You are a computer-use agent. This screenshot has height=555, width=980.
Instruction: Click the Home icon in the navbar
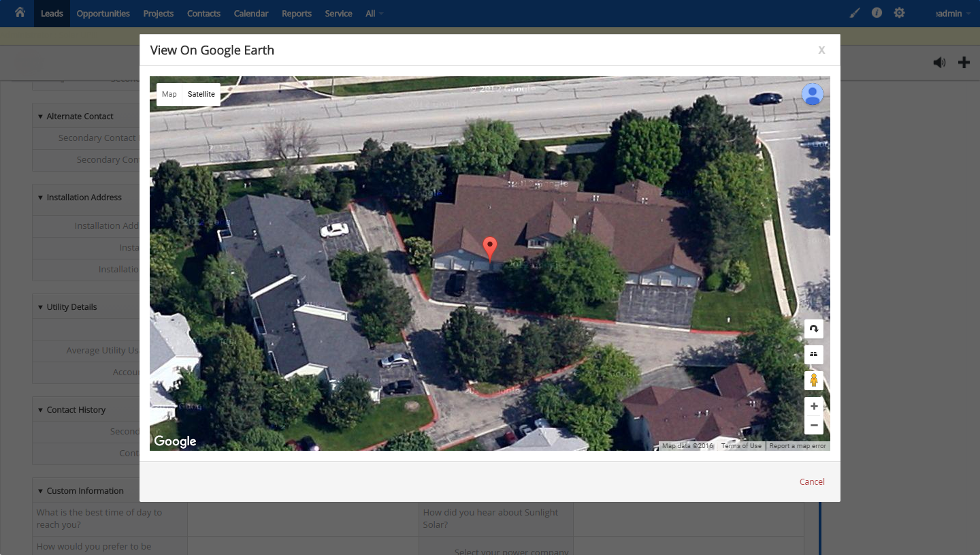pos(20,12)
